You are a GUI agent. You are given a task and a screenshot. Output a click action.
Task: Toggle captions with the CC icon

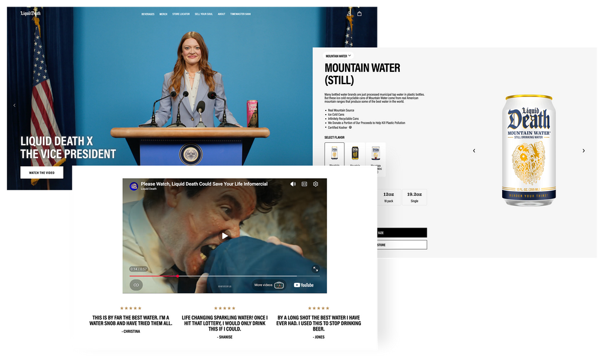(304, 184)
